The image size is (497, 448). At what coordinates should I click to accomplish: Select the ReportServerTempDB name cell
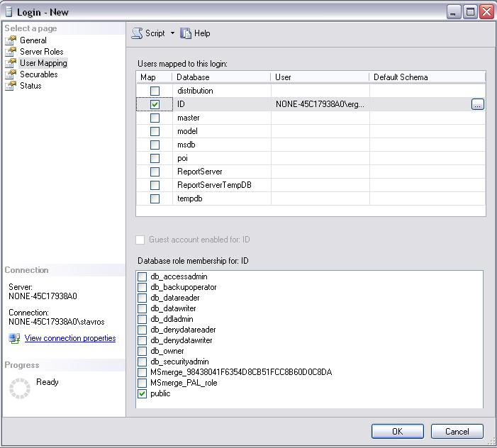coord(222,185)
